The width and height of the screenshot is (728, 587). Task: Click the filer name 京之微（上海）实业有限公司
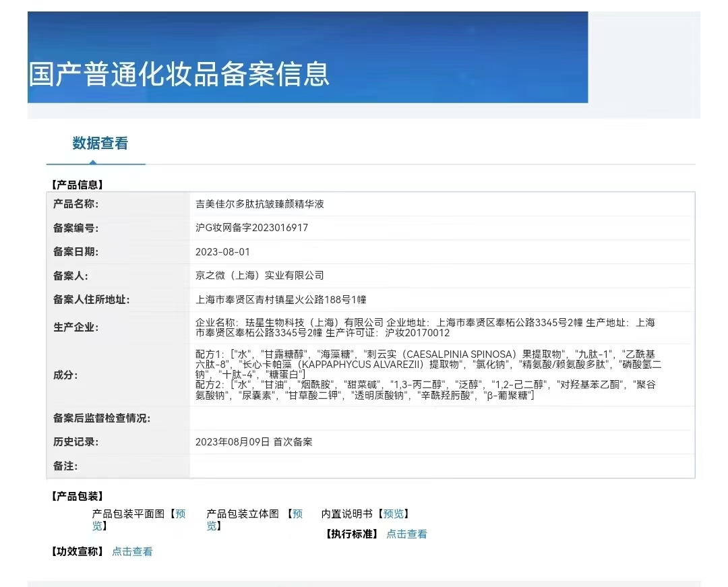259,276
